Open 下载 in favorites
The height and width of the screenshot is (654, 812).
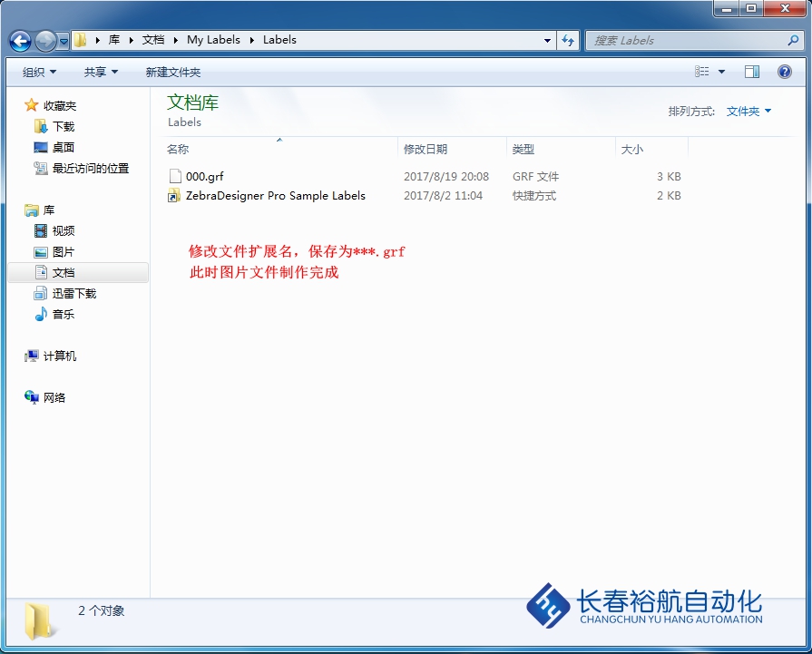coord(64,126)
